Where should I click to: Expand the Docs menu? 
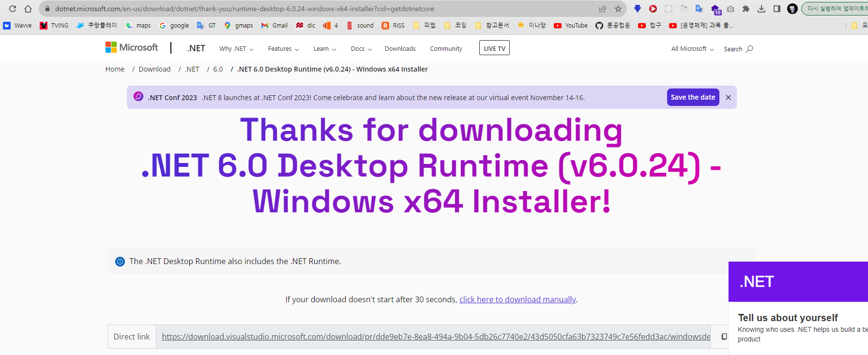pos(362,49)
